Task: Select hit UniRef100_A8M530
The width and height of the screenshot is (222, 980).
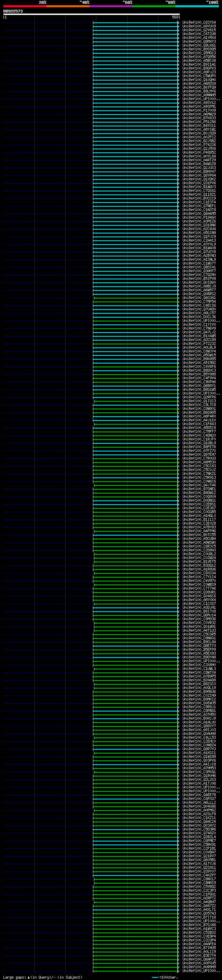Action: (199, 462)
